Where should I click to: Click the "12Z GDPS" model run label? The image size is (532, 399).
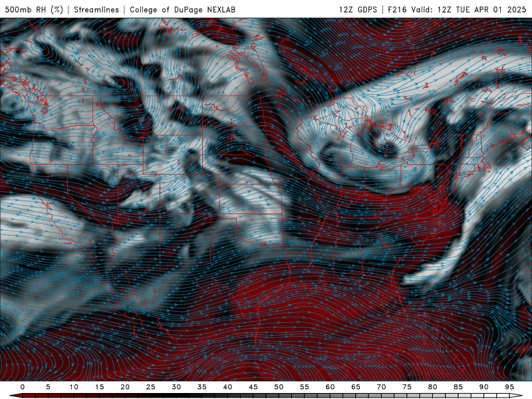click(x=358, y=9)
